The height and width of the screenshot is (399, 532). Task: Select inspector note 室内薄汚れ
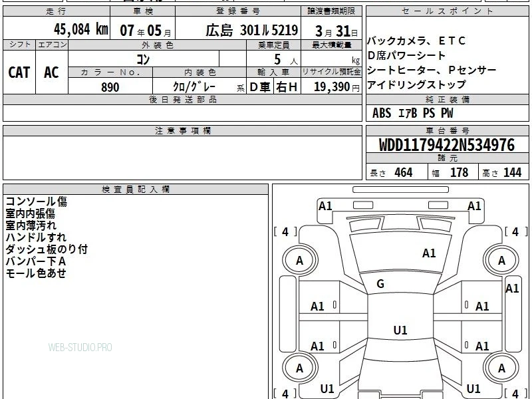click(31, 225)
